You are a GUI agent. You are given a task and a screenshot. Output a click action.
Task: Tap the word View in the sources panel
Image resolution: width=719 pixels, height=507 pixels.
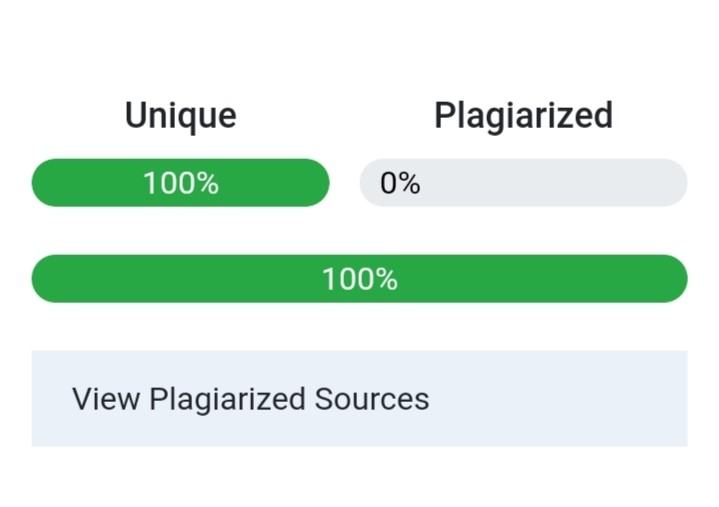[106, 398]
